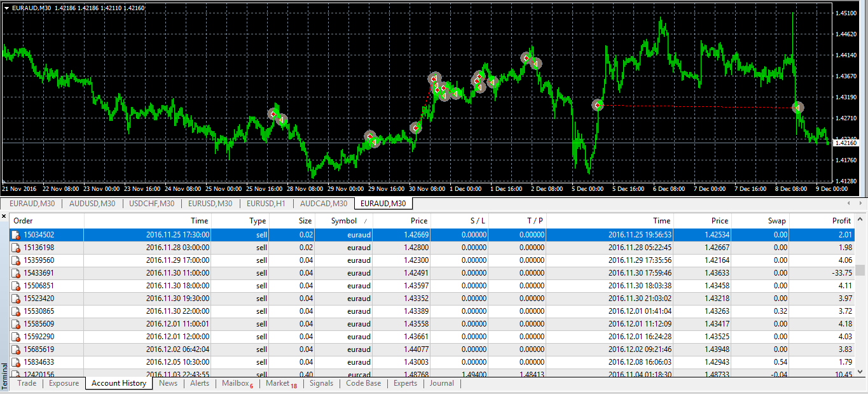The width and height of the screenshot is (868, 394).
Task: Show the Journal tab
Action: [441, 383]
